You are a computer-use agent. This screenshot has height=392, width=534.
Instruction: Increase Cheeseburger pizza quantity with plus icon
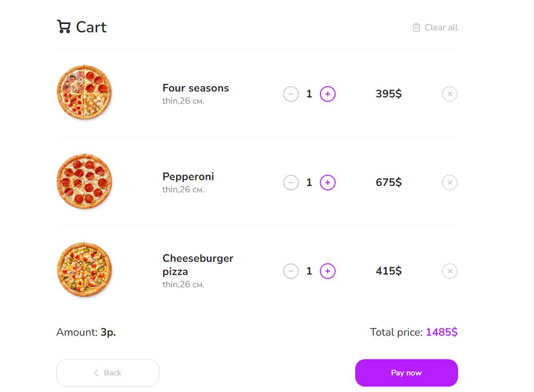point(328,271)
